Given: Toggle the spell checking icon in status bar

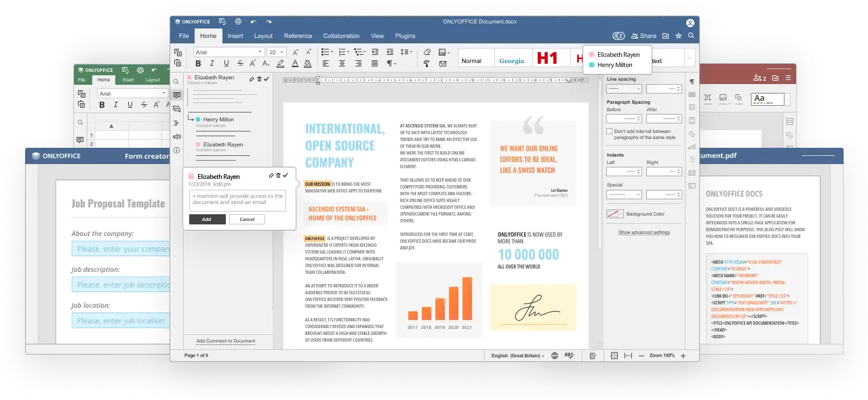Looking at the screenshot, I should [x=569, y=355].
